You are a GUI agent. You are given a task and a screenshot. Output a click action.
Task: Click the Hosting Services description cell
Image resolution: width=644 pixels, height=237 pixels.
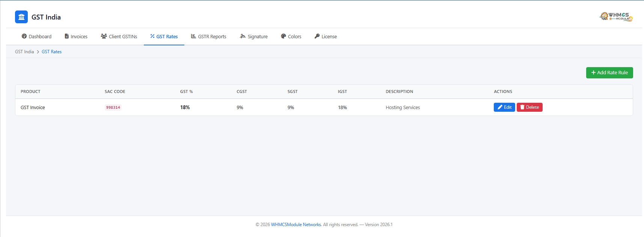[403, 108]
